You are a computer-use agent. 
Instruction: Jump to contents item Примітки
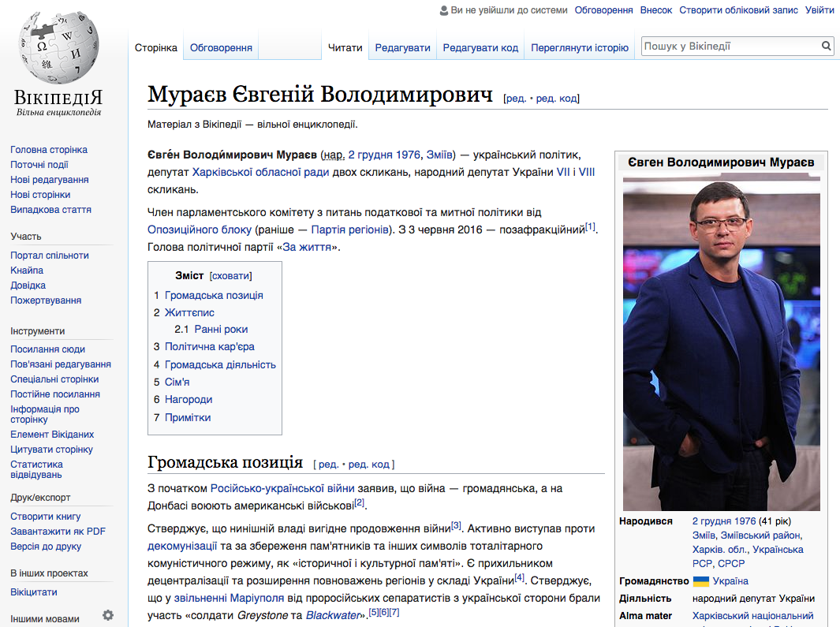tap(188, 417)
